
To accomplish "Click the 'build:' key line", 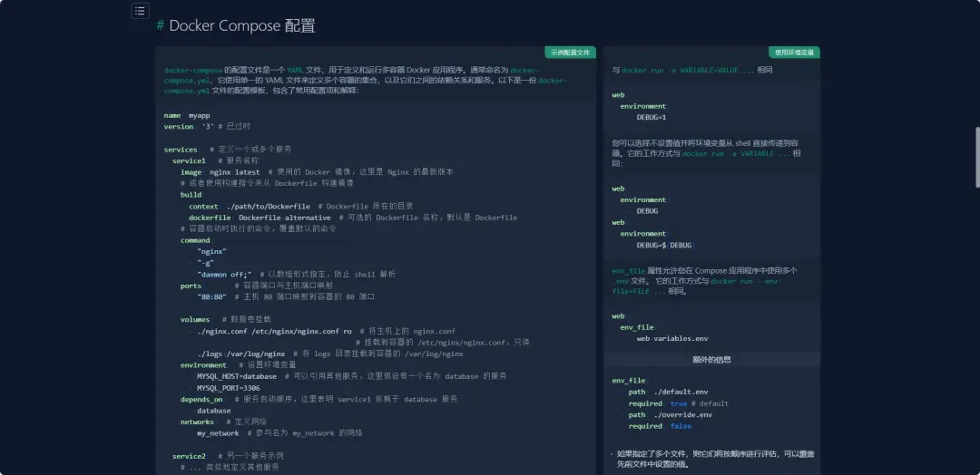I will (x=191, y=195).
